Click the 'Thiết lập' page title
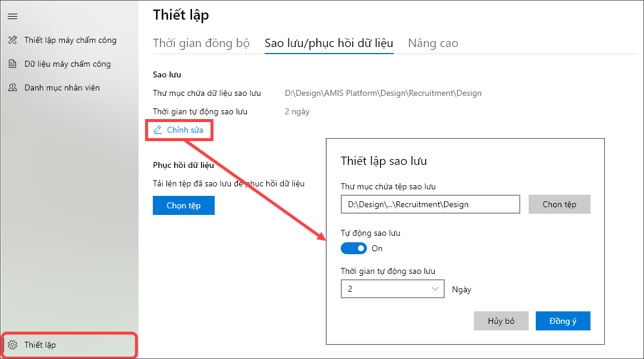Image resolution: width=644 pixels, height=359 pixels. coord(181,15)
